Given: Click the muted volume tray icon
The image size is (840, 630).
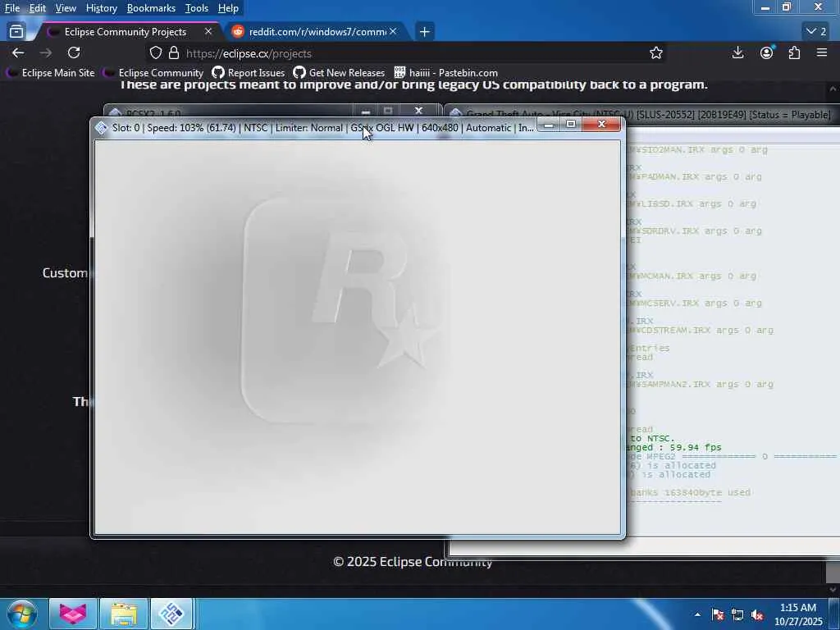Looking at the screenshot, I should point(757,614).
